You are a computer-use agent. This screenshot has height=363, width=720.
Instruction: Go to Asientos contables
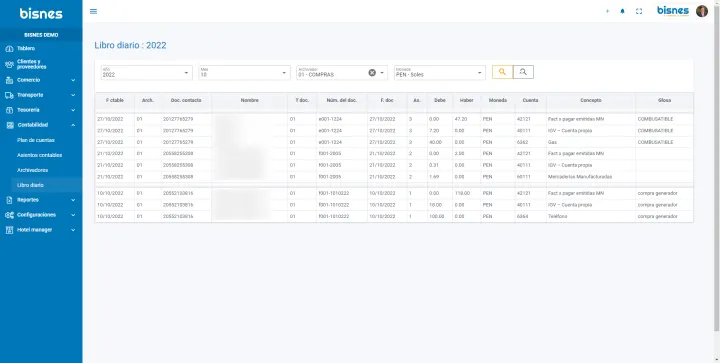(x=39, y=155)
